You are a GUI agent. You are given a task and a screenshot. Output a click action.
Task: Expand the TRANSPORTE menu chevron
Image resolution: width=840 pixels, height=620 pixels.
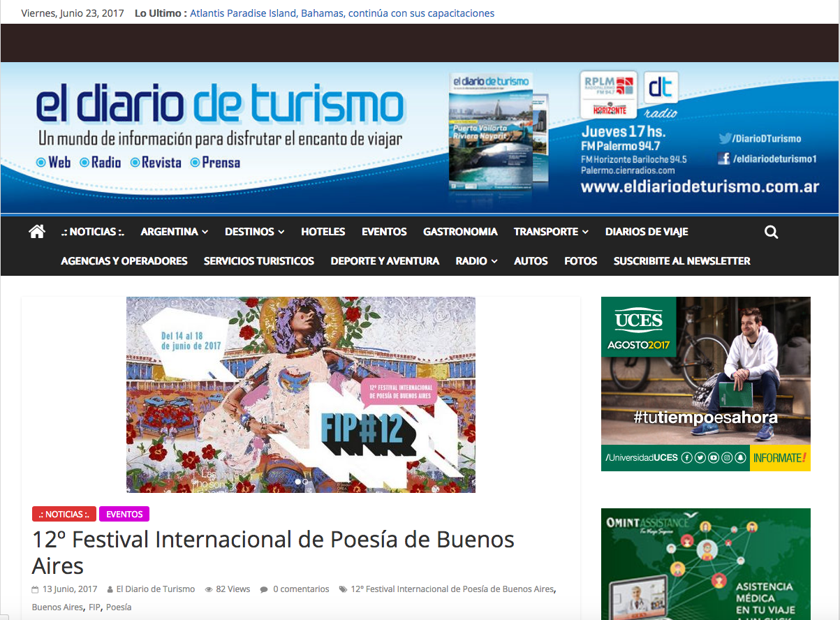(x=585, y=232)
